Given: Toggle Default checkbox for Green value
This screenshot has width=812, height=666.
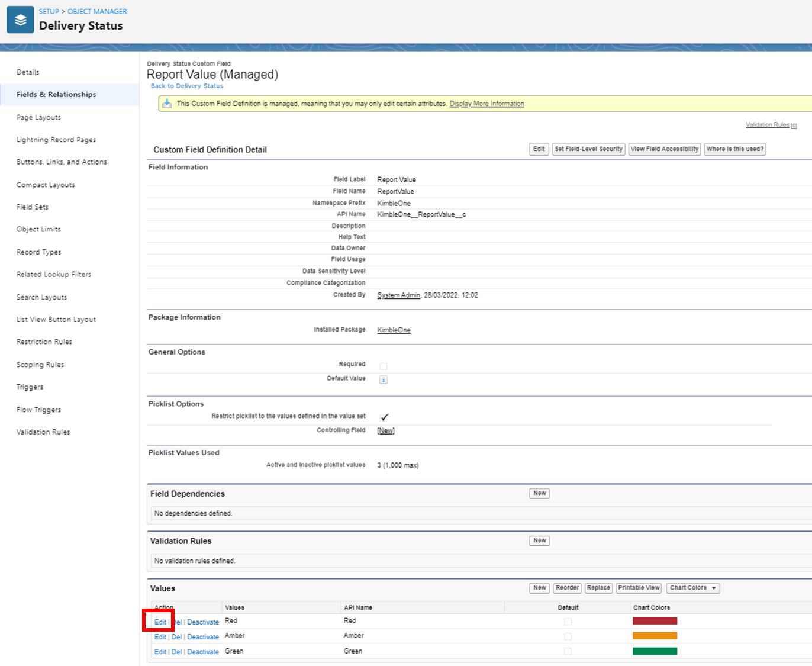Looking at the screenshot, I should [x=568, y=651].
